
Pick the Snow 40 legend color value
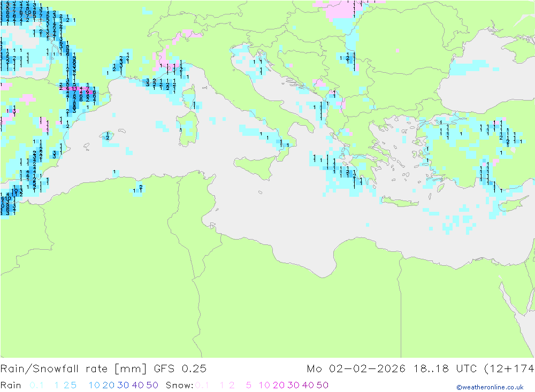(308, 385)
